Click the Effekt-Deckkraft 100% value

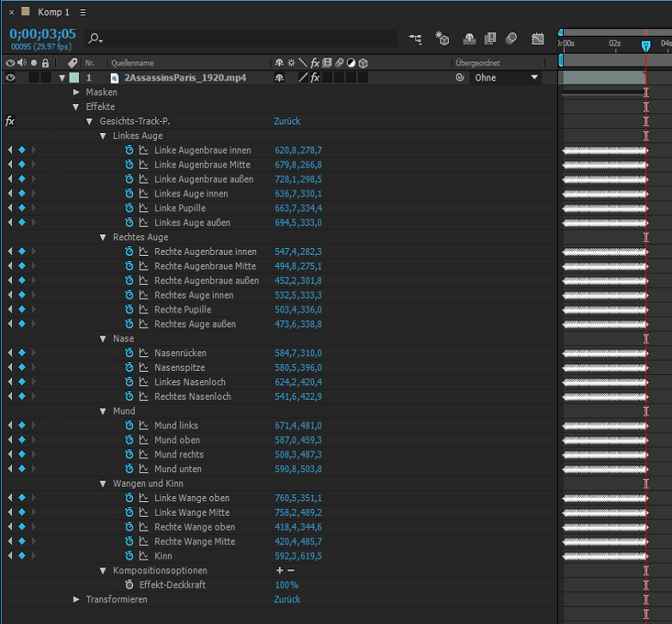pos(286,585)
